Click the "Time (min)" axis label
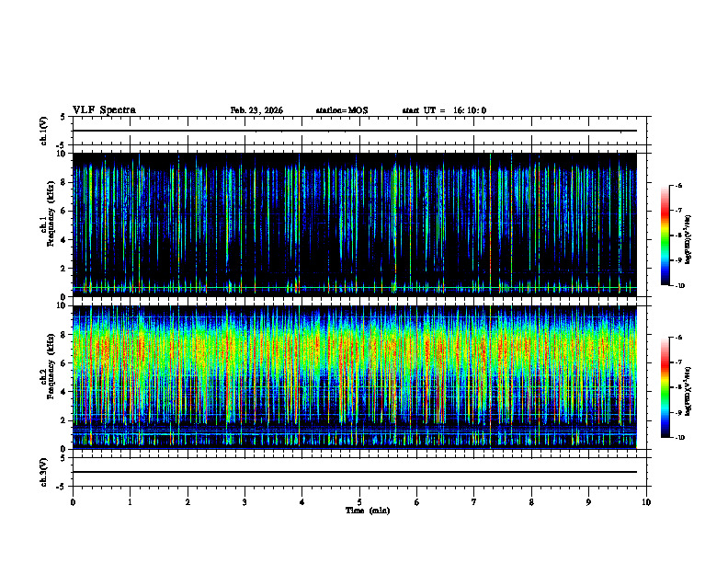Screen dimensions: 728x563 [x=368, y=511]
